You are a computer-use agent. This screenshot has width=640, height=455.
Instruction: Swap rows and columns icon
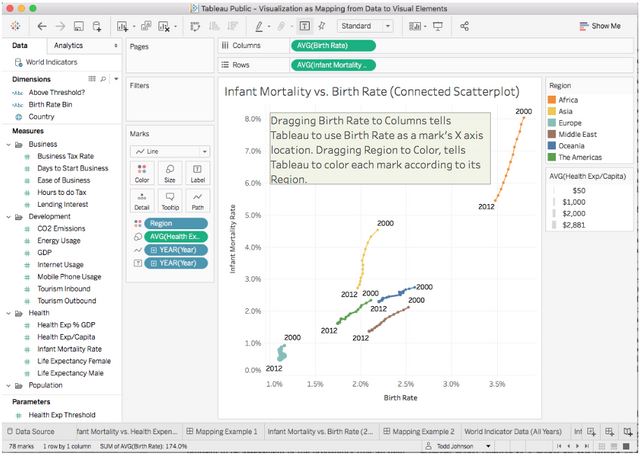[x=195, y=27]
